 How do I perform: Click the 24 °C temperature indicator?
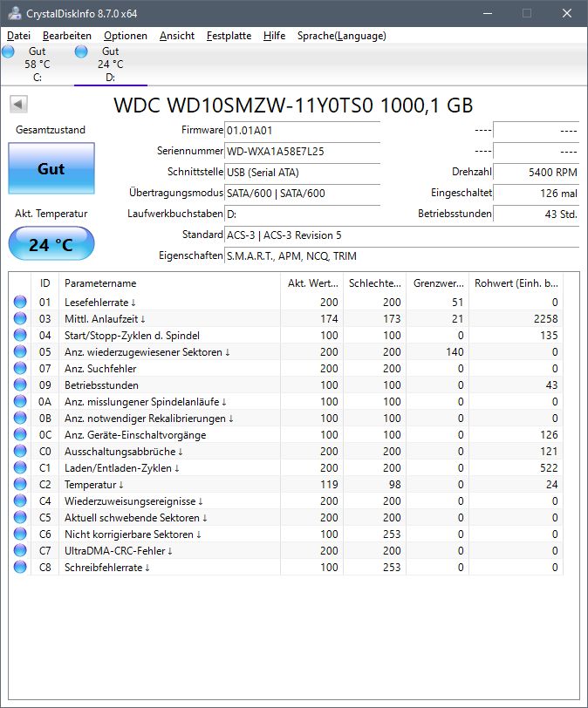51,244
